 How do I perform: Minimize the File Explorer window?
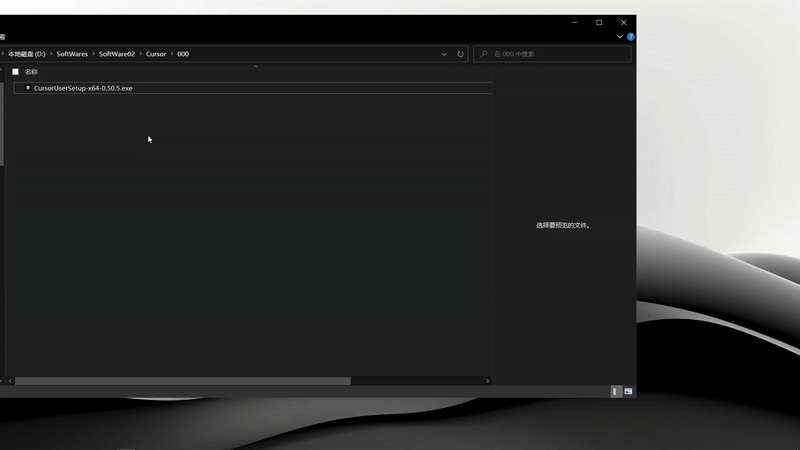(x=575, y=22)
